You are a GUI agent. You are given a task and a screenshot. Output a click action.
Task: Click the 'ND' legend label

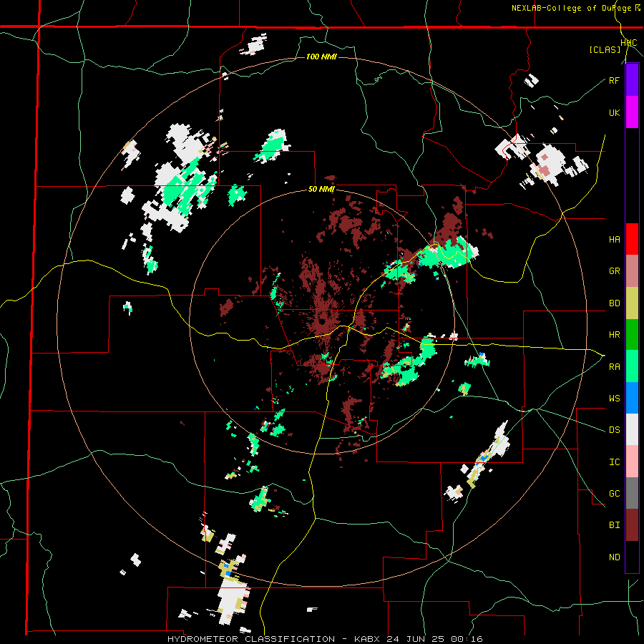614,557
